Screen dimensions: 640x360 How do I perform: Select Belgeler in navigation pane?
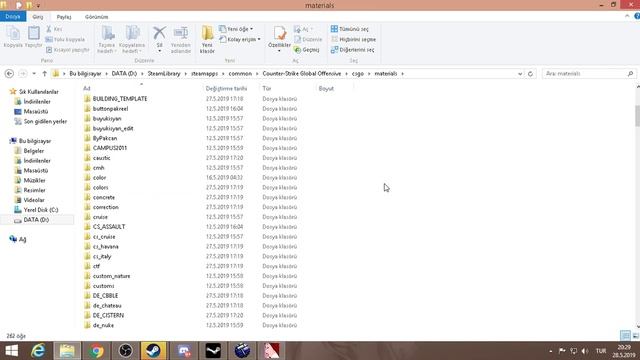click(33, 151)
